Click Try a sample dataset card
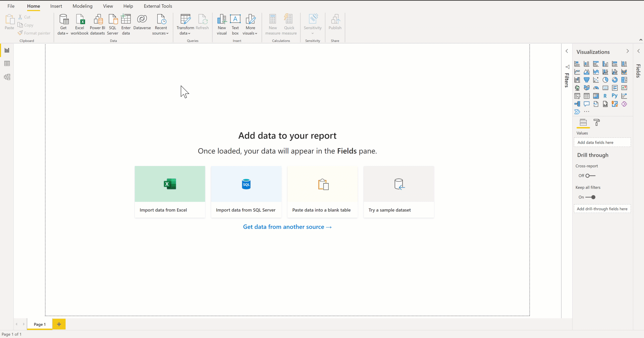Screen dimensions: 644x338 click(399, 192)
